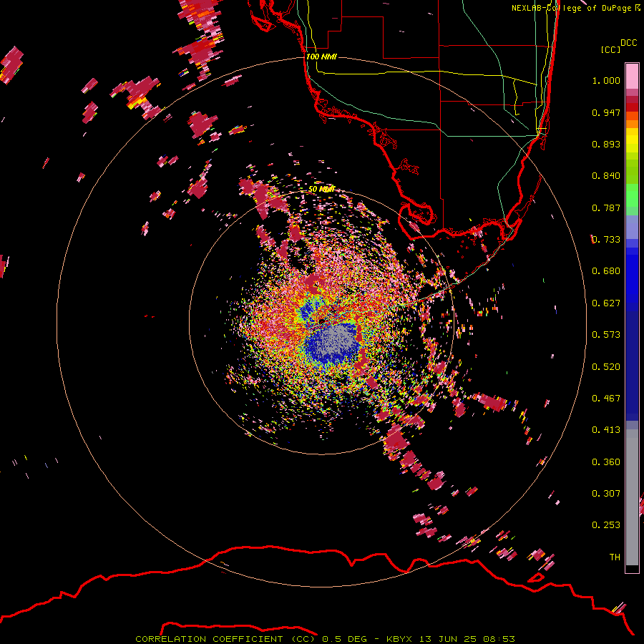Click the 100 NMI range ring label
The height and width of the screenshot is (644, 644).
pos(321,57)
